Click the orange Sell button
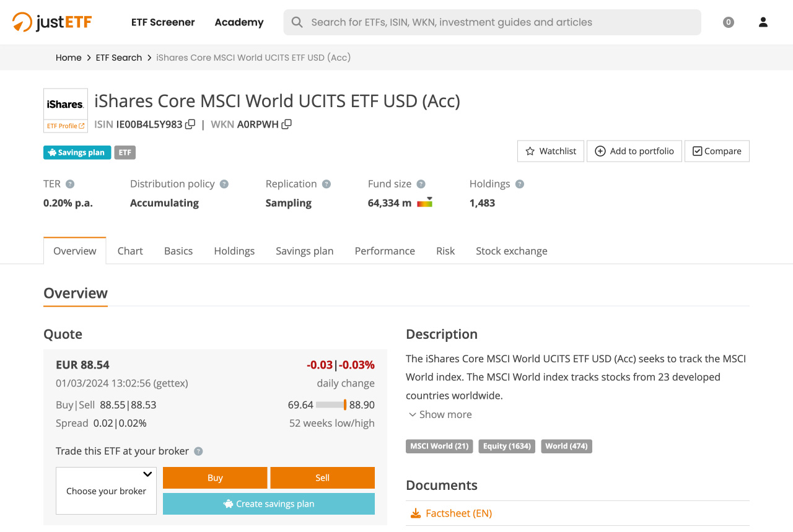Image resolution: width=793 pixels, height=532 pixels. point(322,478)
